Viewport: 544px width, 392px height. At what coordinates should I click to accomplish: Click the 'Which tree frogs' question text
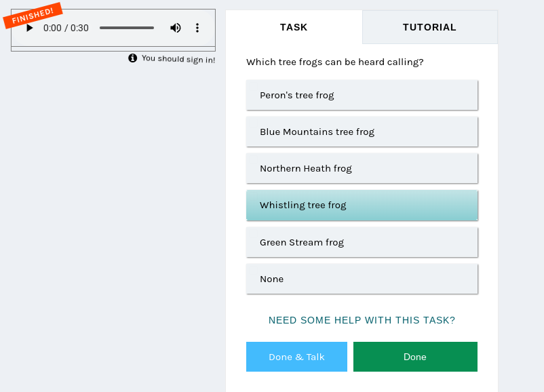[x=334, y=62]
